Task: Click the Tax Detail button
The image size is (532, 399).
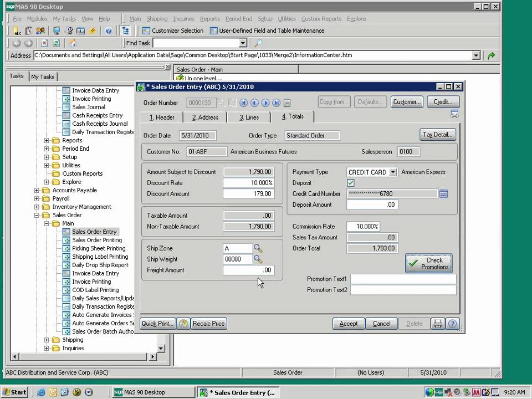Action: pyautogui.click(x=438, y=135)
